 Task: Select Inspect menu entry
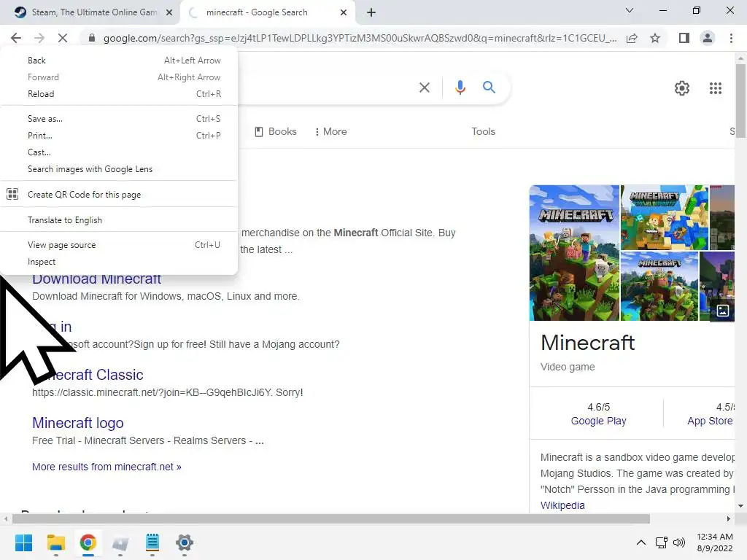coord(119,262)
